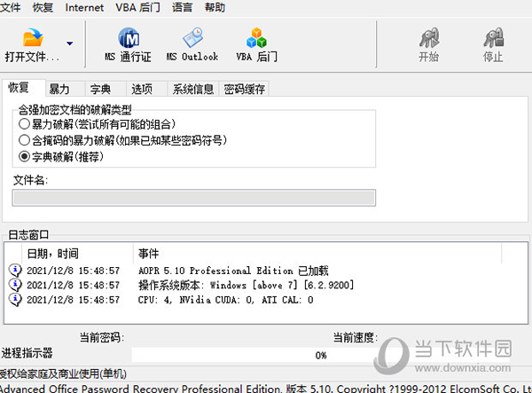The height and width of the screenshot is (393, 532).
Task: Open the 帮助 menu
Action: point(215,7)
